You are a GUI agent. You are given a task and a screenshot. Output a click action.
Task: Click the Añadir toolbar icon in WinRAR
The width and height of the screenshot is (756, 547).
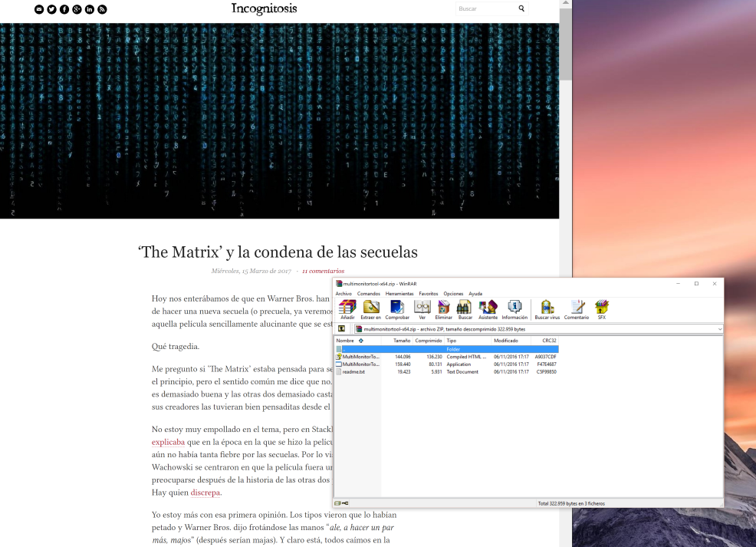(x=347, y=309)
